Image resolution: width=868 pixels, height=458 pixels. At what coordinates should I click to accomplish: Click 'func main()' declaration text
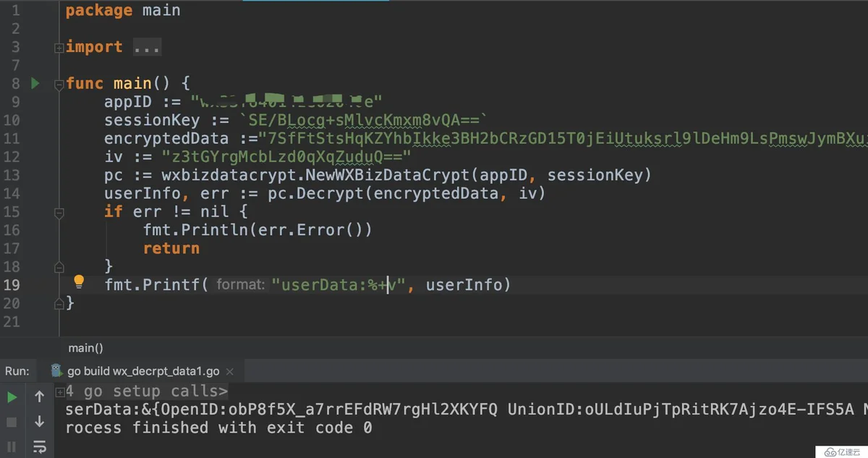[118, 84]
